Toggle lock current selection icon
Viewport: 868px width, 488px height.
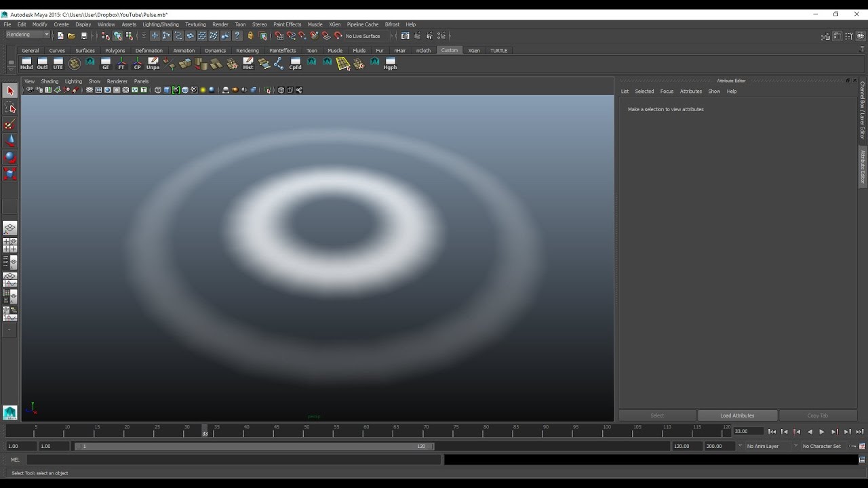tap(251, 36)
